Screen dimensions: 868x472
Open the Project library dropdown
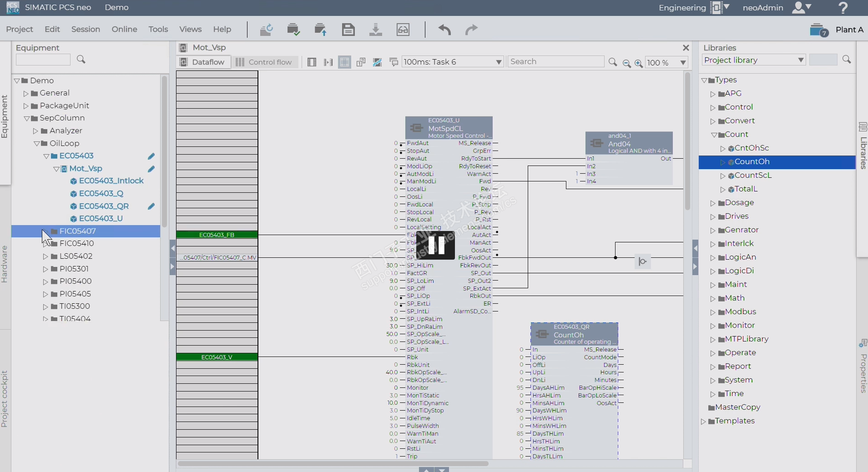[x=753, y=60]
